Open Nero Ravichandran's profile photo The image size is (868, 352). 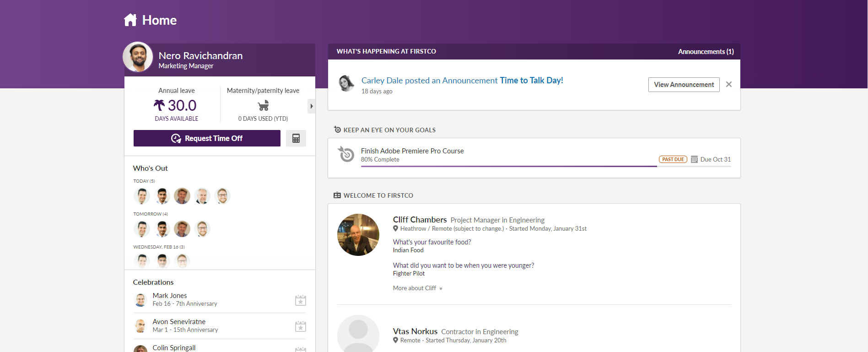pos(138,57)
